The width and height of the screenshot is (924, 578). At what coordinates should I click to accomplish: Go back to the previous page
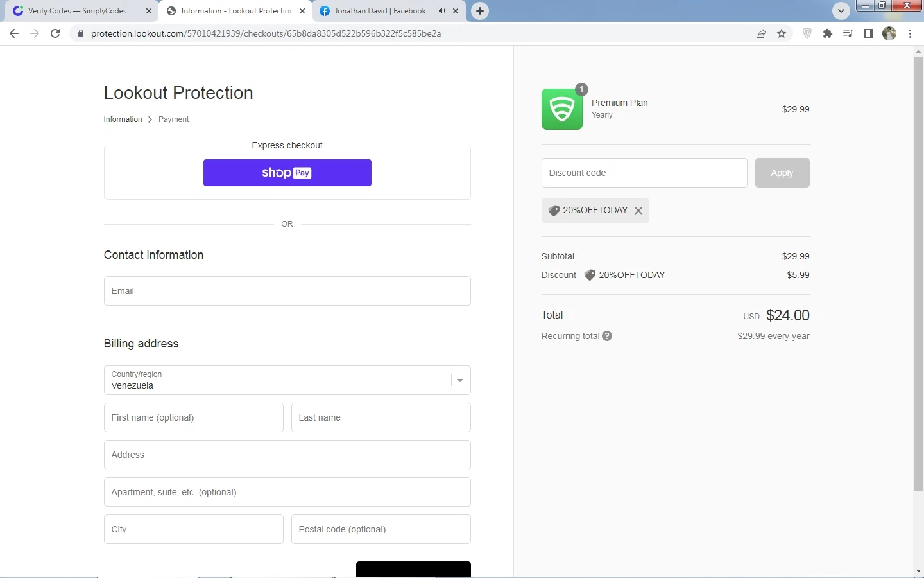coord(14,33)
